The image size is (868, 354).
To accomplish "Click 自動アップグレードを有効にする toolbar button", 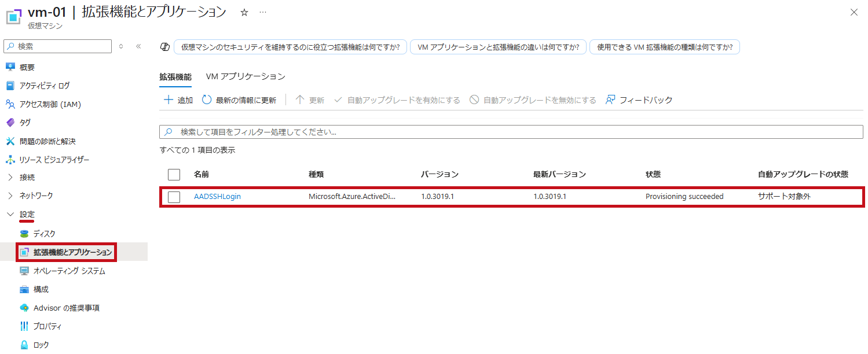I will (x=397, y=100).
